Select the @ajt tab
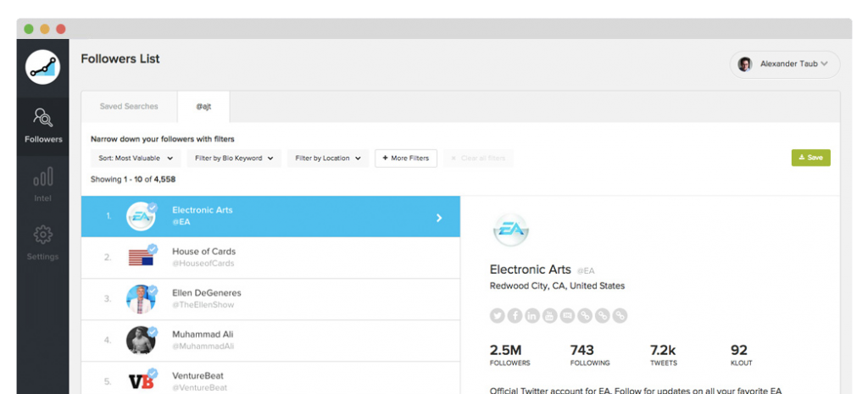The width and height of the screenshot is (868, 394). [203, 107]
